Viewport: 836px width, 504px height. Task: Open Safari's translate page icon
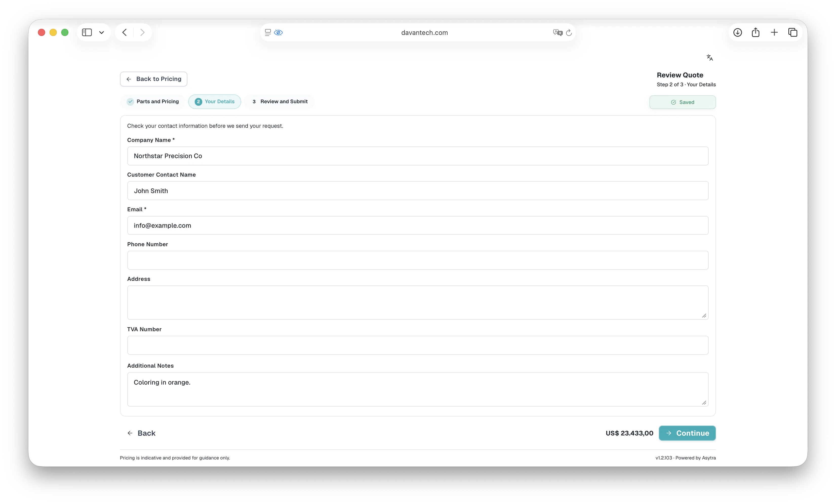pos(558,33)
